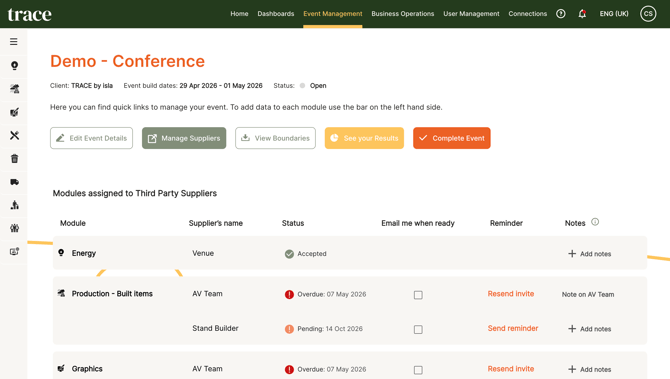Viewport: 670px width, 379px height.
Task: Send reminder to Stand Builder
Action: (513, 328)
